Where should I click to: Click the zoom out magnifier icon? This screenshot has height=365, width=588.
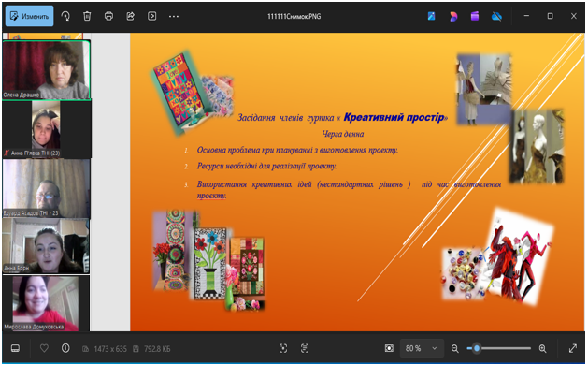point(455,348)
